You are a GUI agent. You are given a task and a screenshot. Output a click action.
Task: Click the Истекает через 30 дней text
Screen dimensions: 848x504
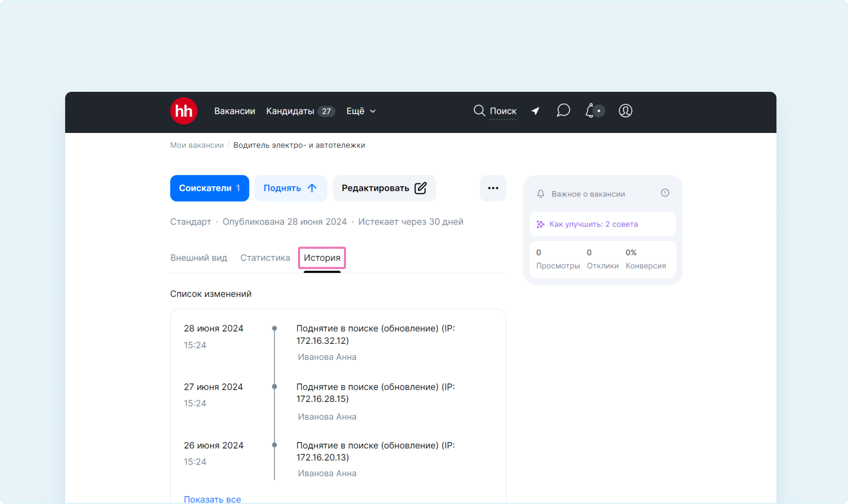[x=411, y=222]
